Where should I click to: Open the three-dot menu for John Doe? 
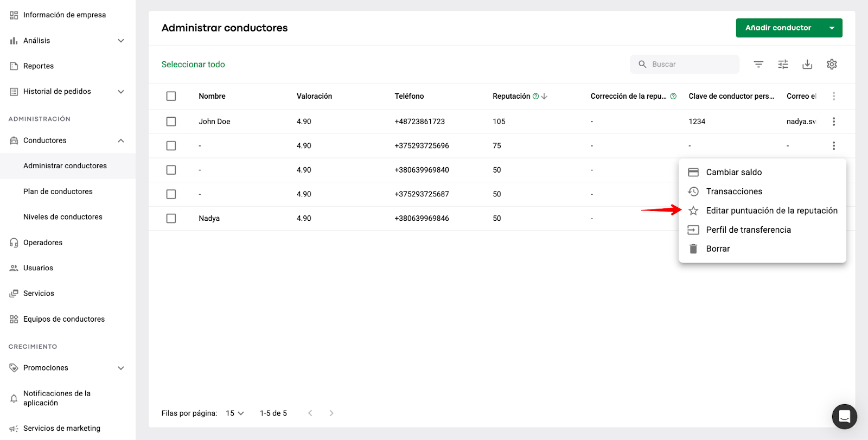click(834, 122)
